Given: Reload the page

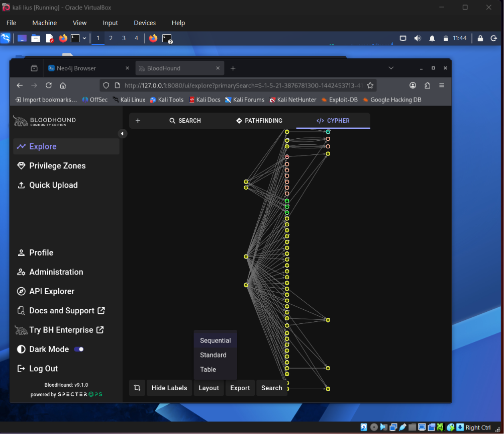Looking at the screenshot, I should (x=49, y=85).
